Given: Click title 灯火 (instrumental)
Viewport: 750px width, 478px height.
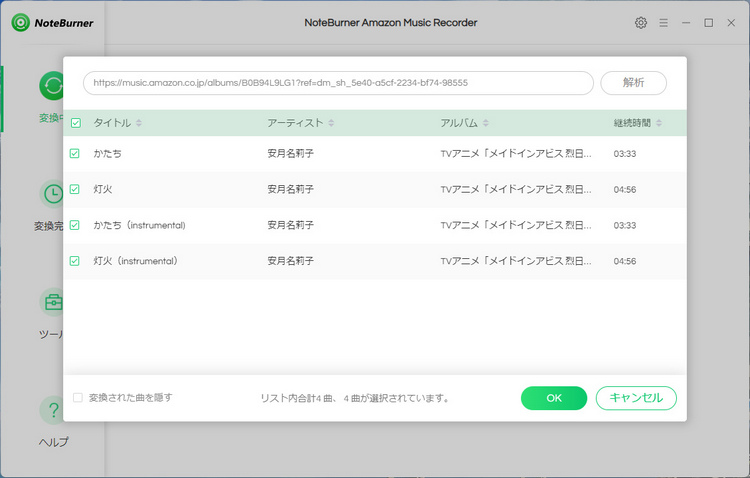Looking at the screenshot, I should pyautogui.click(x=135, y=261).
